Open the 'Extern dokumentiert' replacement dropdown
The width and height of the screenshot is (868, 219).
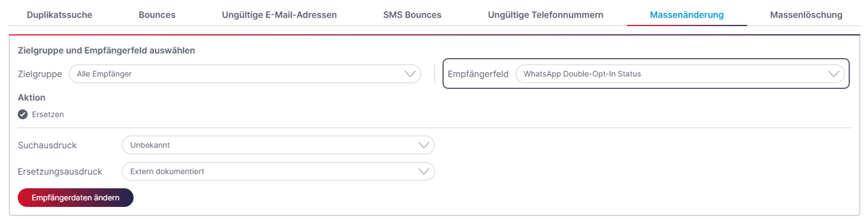(x=278, y=171)
